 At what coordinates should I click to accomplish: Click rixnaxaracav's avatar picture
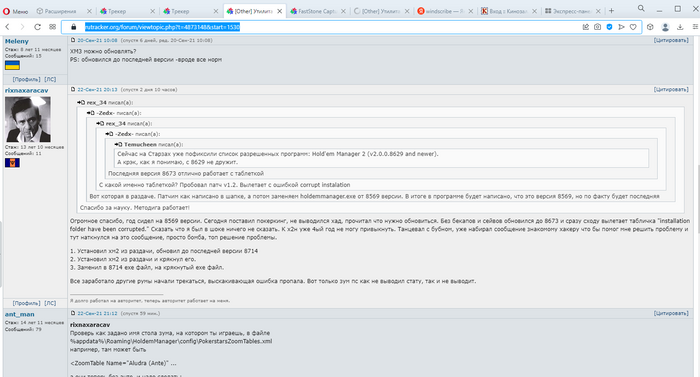[28, 119]
